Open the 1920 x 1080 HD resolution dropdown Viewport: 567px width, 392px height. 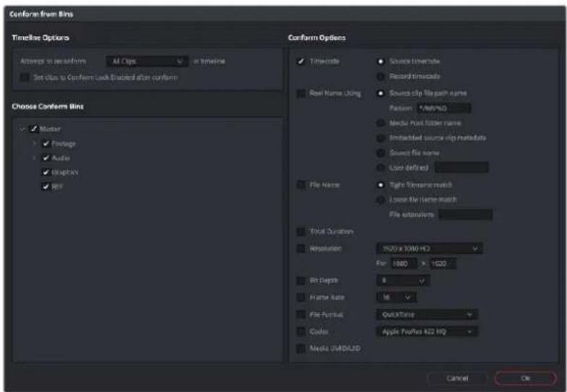coord(430,248)
